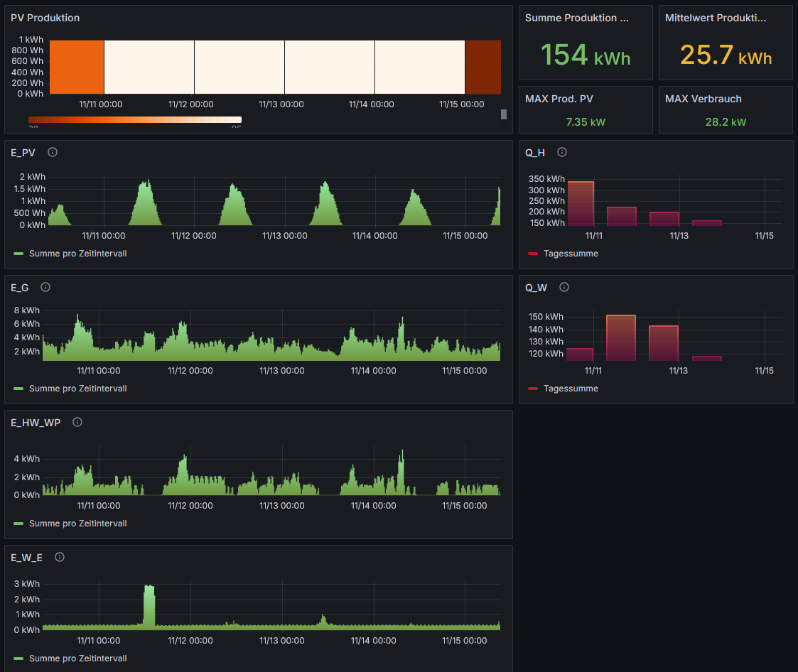Click the 7.35 kW MAX Prod. PV value
Image resolution: width=798 pixels, height=672 pixels.
pyautogui.click(x=586, y=122)
